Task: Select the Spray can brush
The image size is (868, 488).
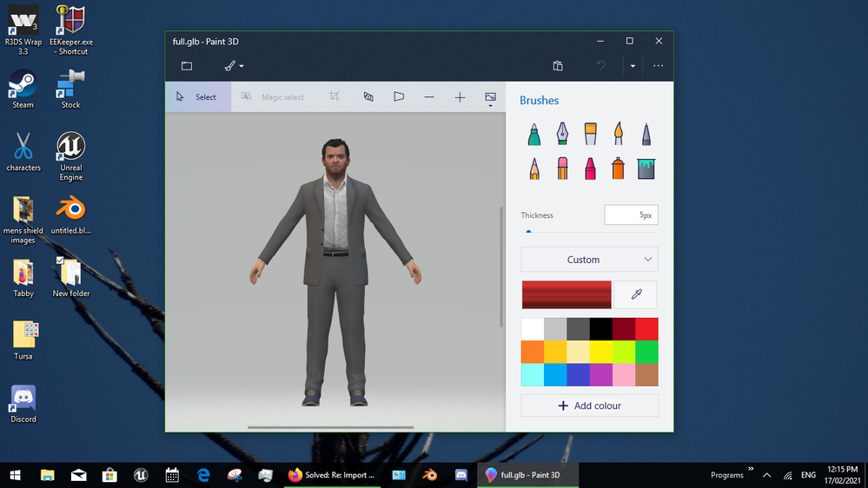Action: 619,168
